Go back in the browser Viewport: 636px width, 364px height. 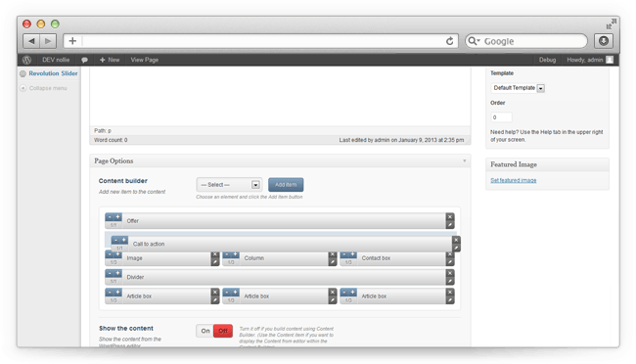click(31, 41)
